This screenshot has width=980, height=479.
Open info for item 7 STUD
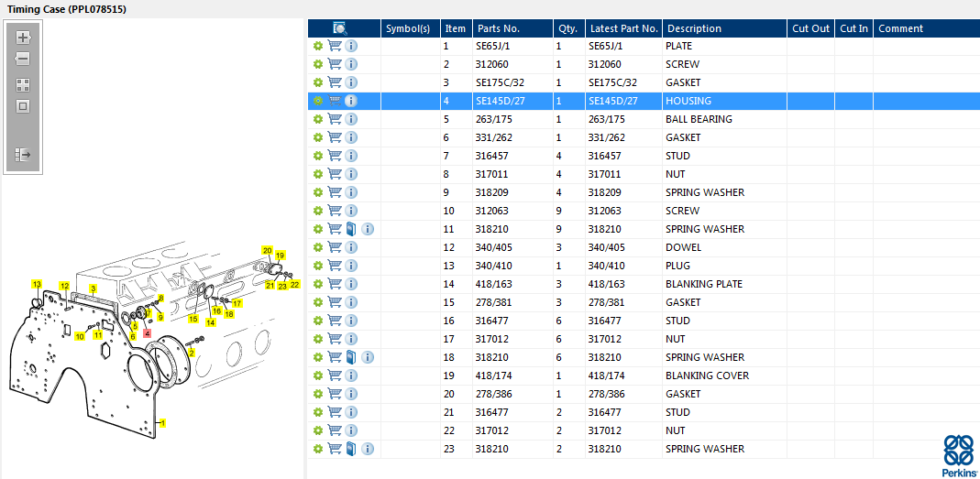351,156
